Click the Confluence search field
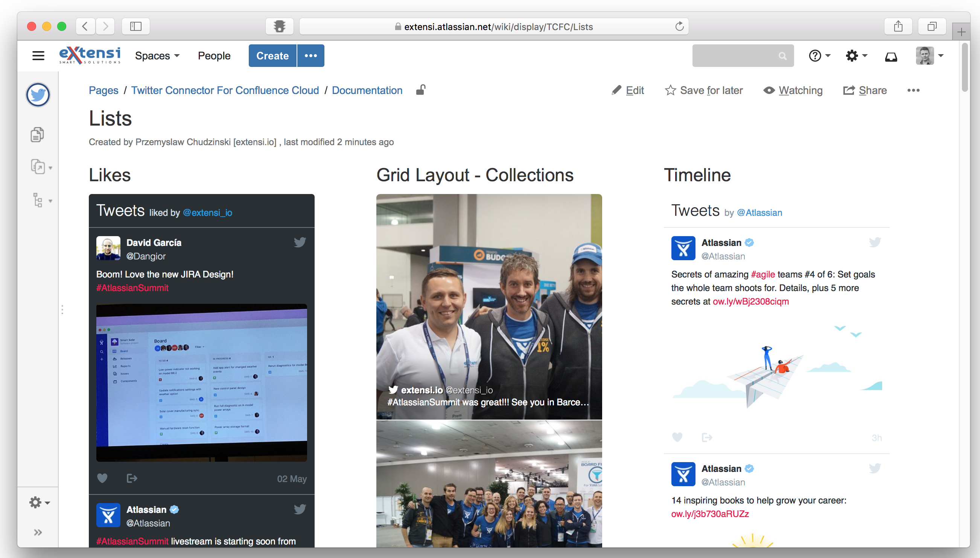Viewport: 980px width, 558px height. coord(737,56)
